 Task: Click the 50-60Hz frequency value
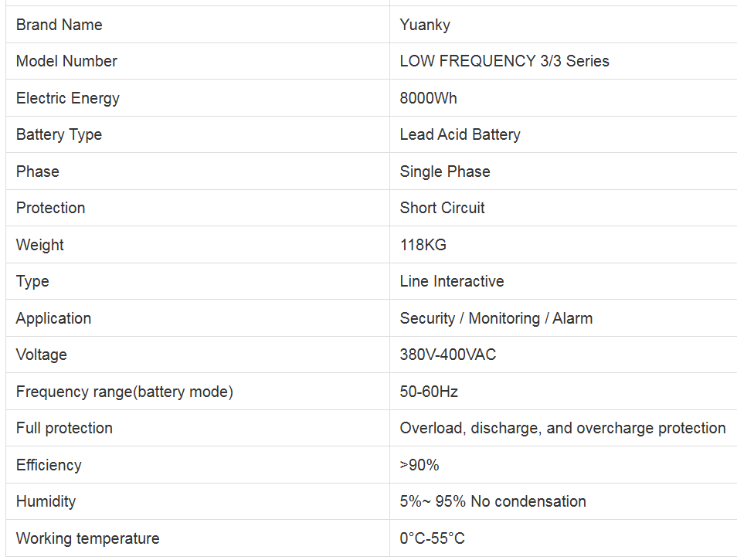pyautogui.click(x=429, y=392)
